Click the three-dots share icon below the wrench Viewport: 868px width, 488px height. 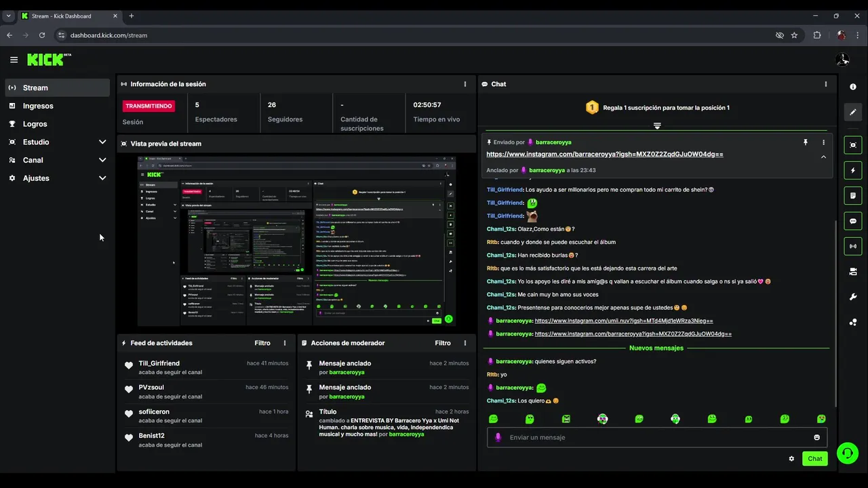point(853,322)
